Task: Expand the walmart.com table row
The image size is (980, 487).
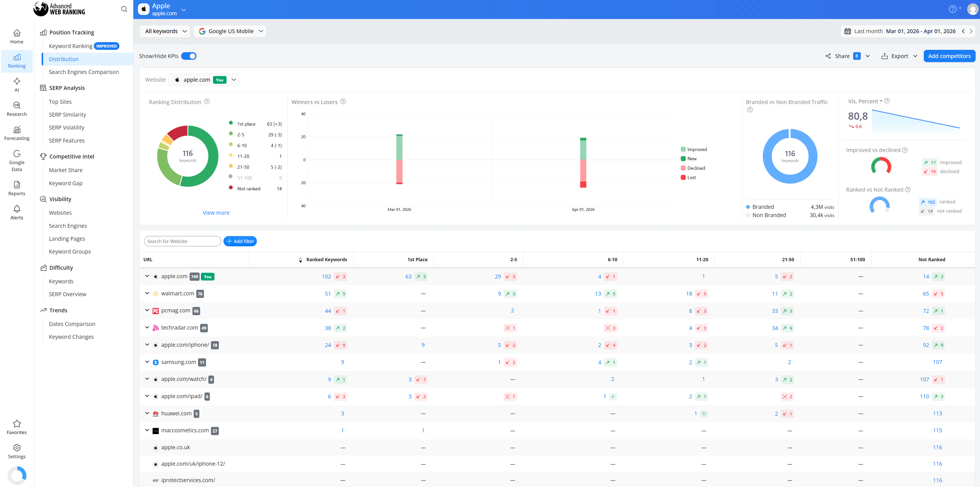Action: click(x=147, y=293)
